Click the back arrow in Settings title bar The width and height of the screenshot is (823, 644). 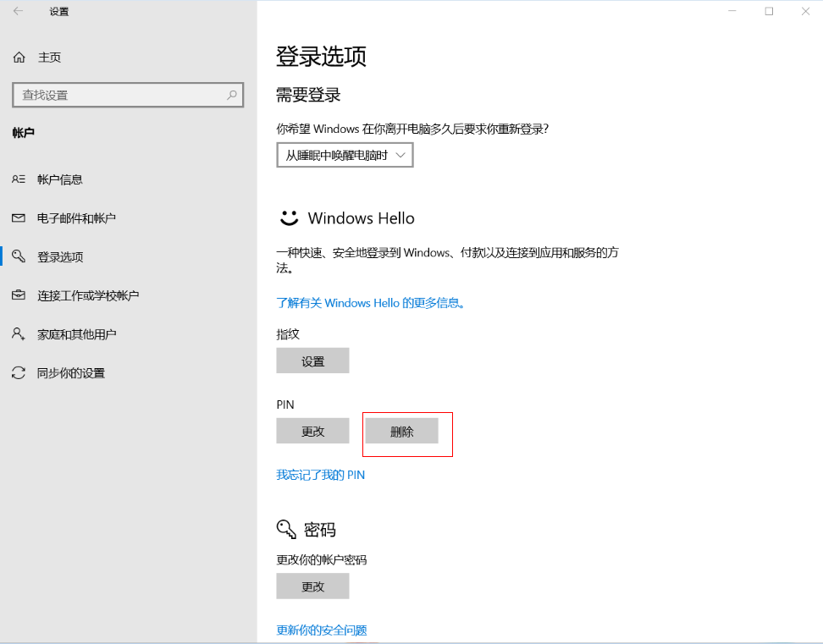point(19,12)
